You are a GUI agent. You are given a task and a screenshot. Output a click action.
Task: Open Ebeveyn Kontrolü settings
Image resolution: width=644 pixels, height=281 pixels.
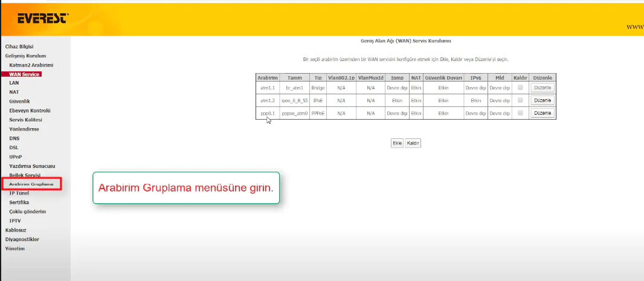[x=30, y=111]
